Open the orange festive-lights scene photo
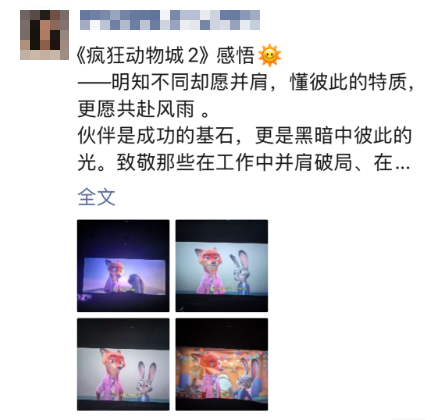 pyautogui.click(x=222, y=364)
